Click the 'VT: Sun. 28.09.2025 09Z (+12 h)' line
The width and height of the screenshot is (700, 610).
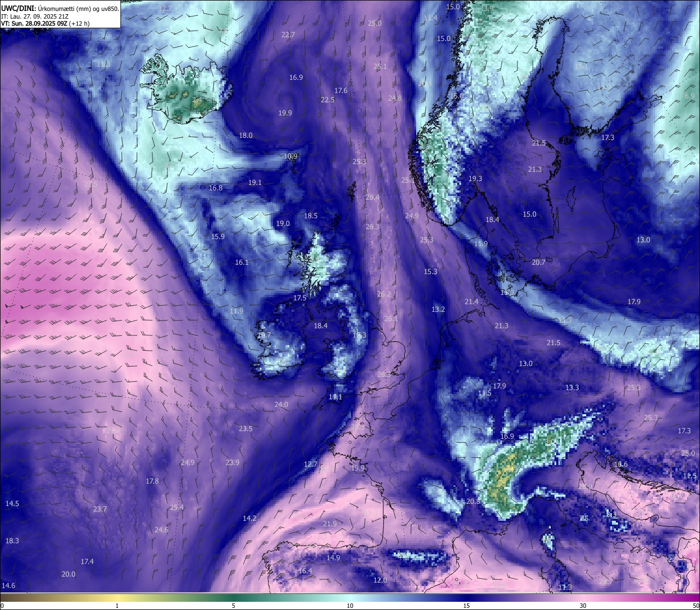[45, 24]
